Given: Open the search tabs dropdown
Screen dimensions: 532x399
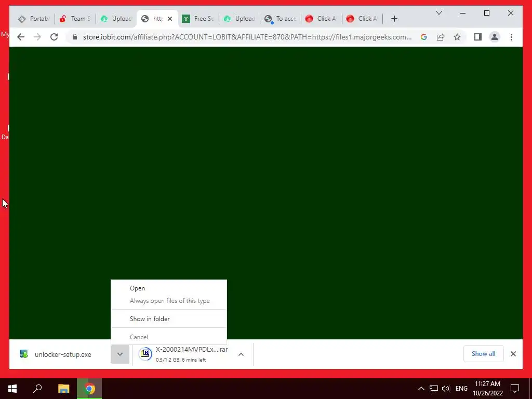Looking at the screenshot, I should click(x=438, y=13).
